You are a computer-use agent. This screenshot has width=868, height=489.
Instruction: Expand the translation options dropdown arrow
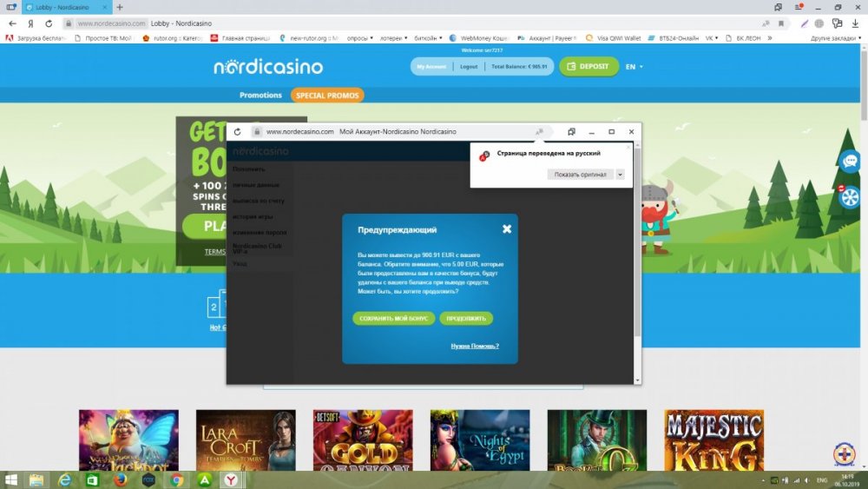[x=620, y=175]
